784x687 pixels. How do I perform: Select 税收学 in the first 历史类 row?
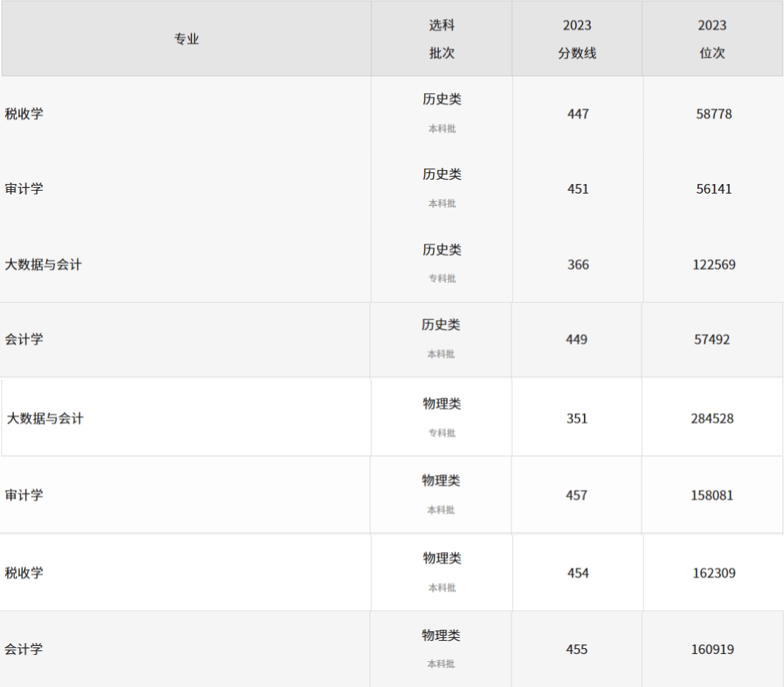[x=24, y=114]
